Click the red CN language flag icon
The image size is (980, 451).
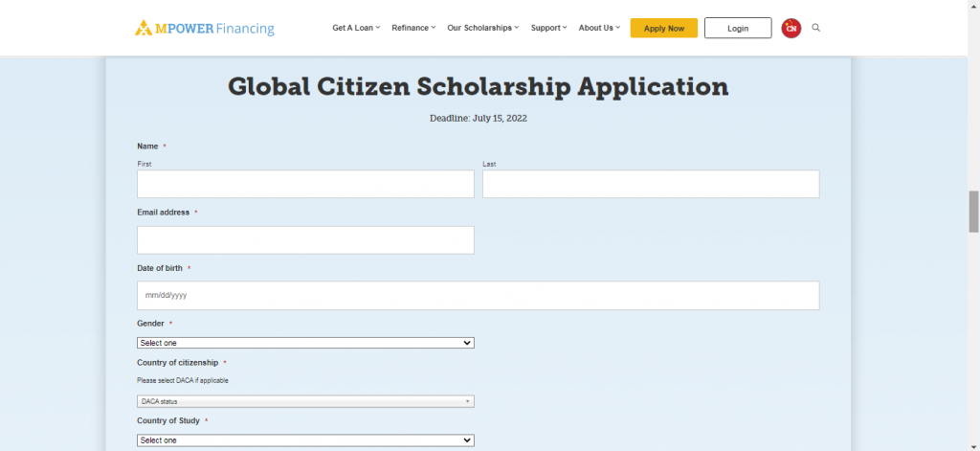791,28
